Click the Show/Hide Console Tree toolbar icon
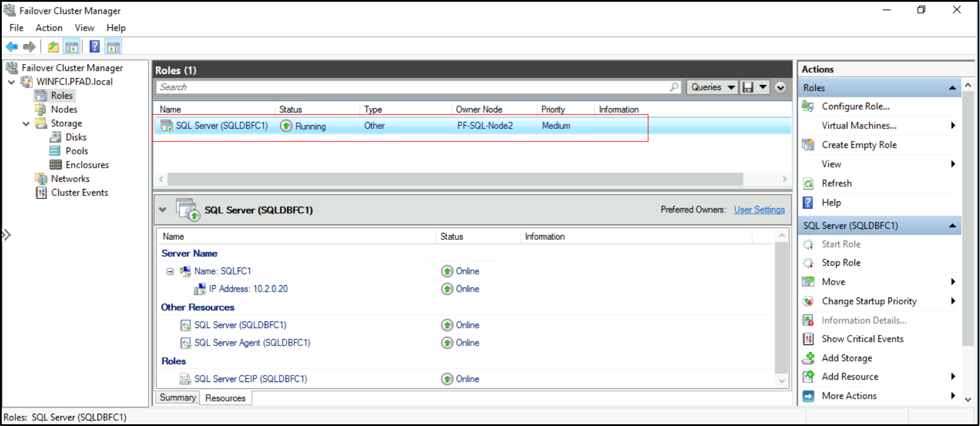This screenshot has height=426, width=980. [72, 47]
